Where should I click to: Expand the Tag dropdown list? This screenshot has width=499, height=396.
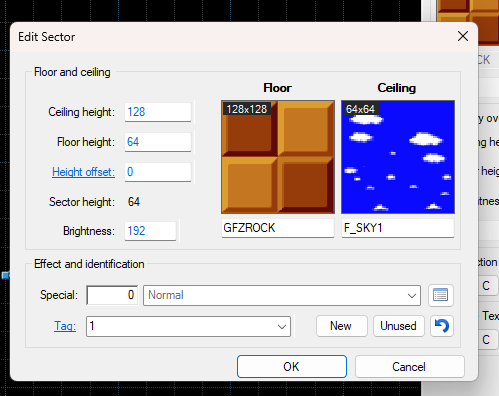[x=282, y=326]
